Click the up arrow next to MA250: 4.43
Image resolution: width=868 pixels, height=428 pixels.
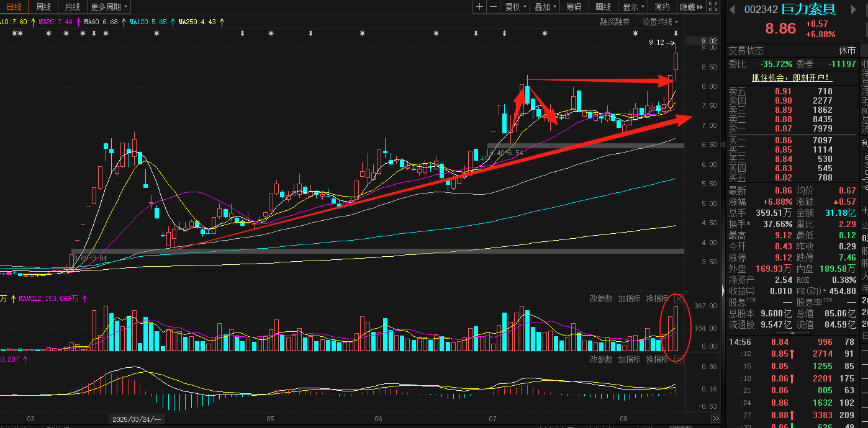click(x=222, y=22)
